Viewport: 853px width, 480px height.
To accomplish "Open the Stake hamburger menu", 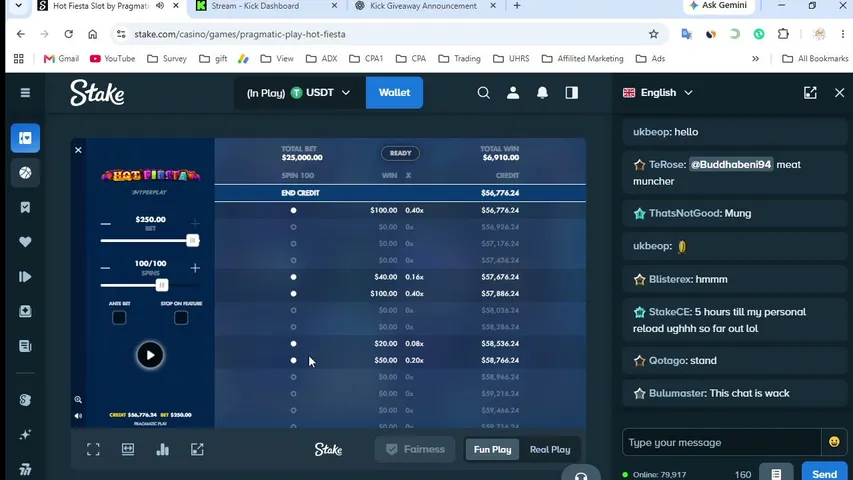I will pyautogui.click(x=25, y=93).
